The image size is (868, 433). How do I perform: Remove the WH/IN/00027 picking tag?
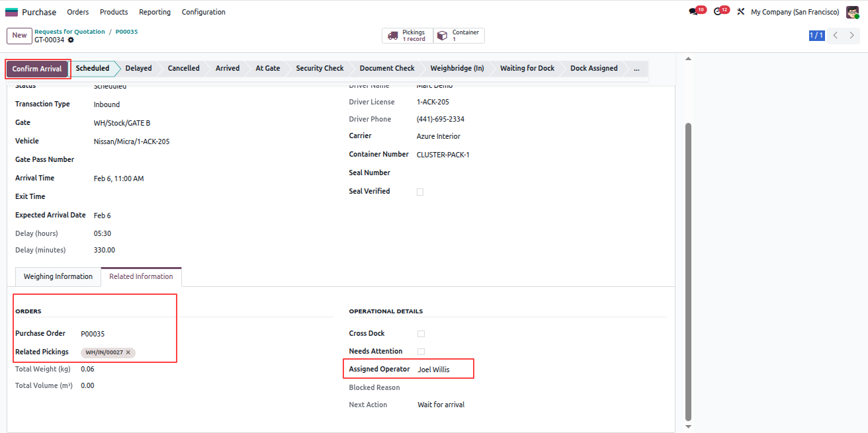pos(128,352)
